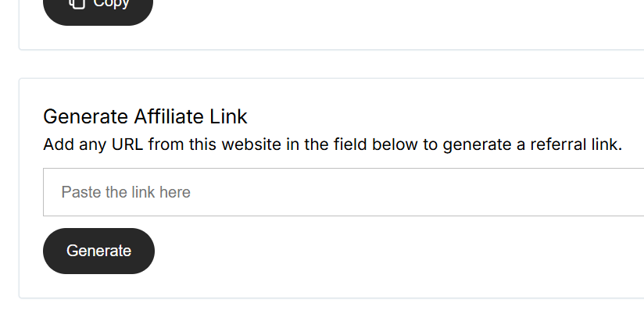The height and width of the screenshot is (328, 644).
Task: Click the 'Generate Affiliate Link' heading
Action: click(x=145, y=117)
